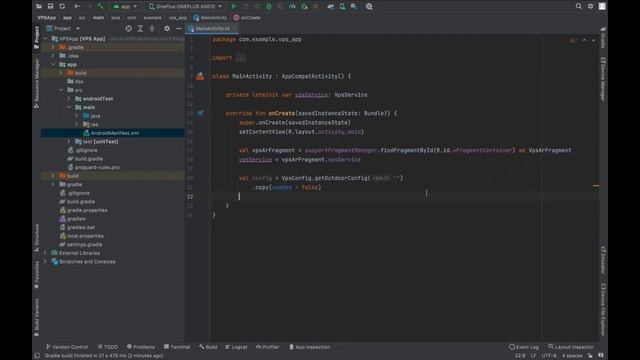Expand the java folder under main
Screen dimensions: 640x360
point(77,116)
